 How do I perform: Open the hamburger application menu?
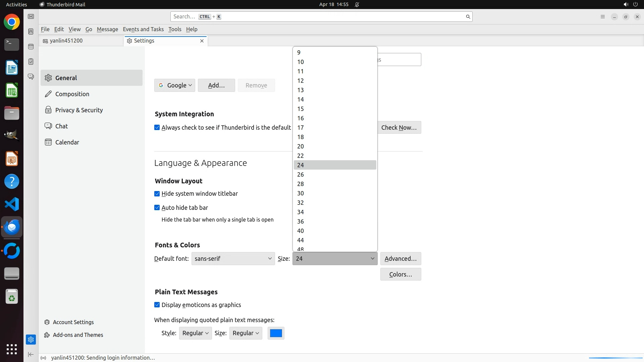(x=602, y=17)
